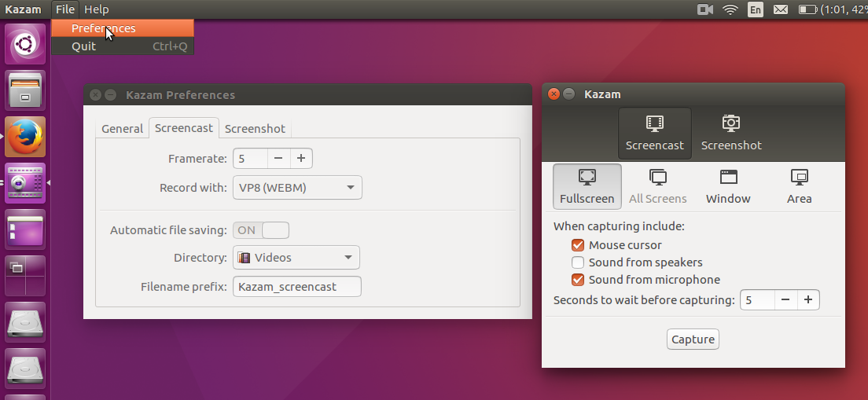Toggle the Mouse cursor checkbox
Image resolution: width=868 pixels, height=400 pixels.
click(578, 245)
